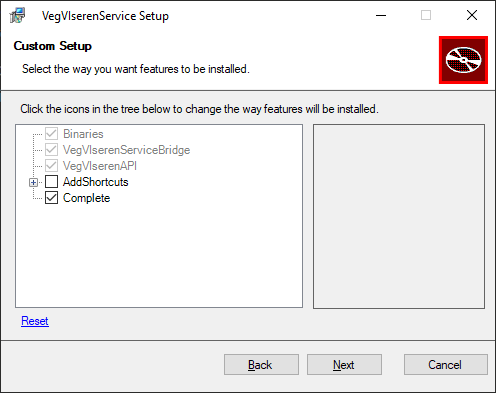Viewport: 496px width, 393px height.
Task: Select the AddShortcuts feature label
Action: click(96, 182)
